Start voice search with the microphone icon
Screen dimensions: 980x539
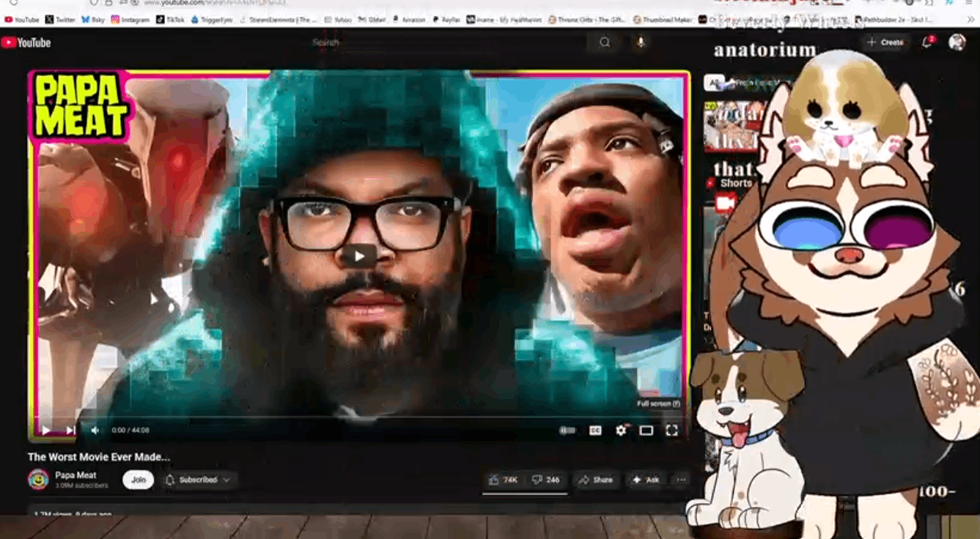pos(641,42)
